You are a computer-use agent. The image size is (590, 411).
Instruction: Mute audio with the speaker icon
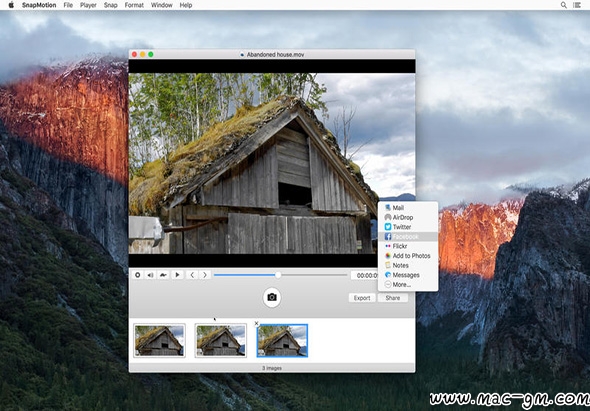click(150, 275)
